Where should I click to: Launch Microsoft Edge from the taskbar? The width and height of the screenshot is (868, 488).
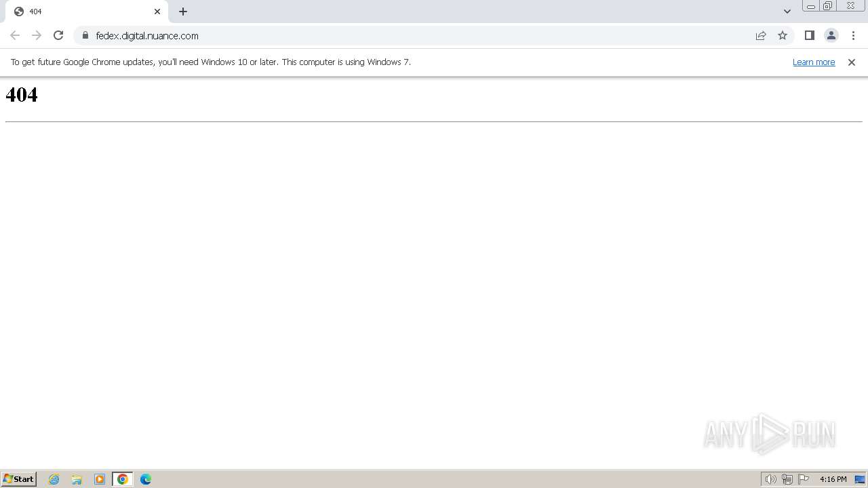pyautogui.click(x=146, y=479)
